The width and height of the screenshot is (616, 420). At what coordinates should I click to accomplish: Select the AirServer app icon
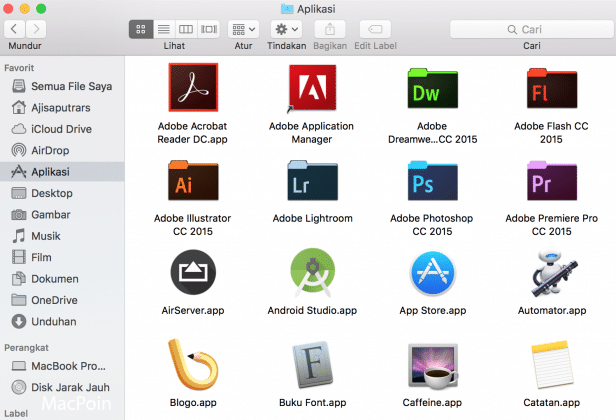(x=193, y=272)
